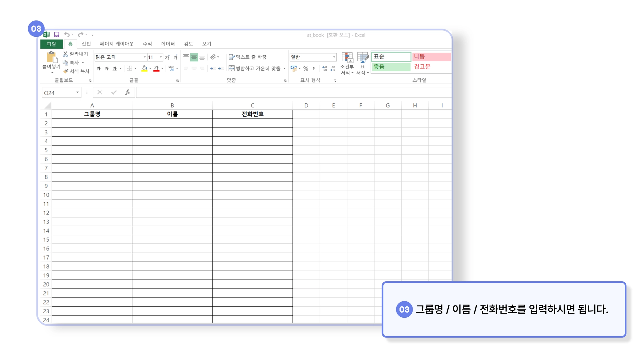Click the increase indent icon
Screen dimensions: 644x362
click(x=221, y=69)
